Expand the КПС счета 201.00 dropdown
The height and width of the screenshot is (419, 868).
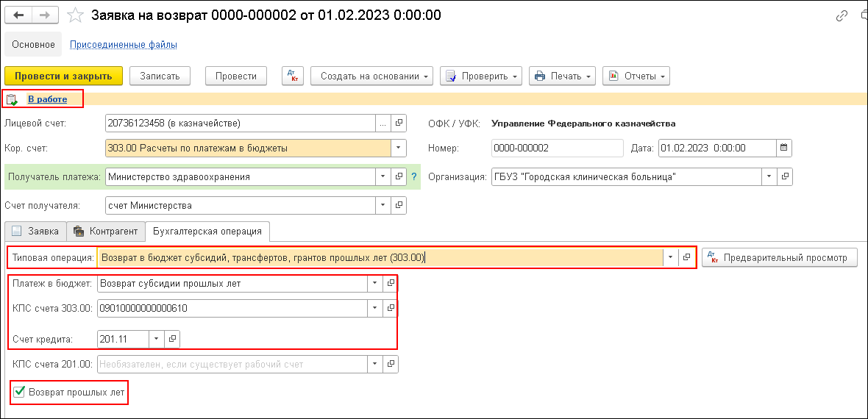coord(375,364)
